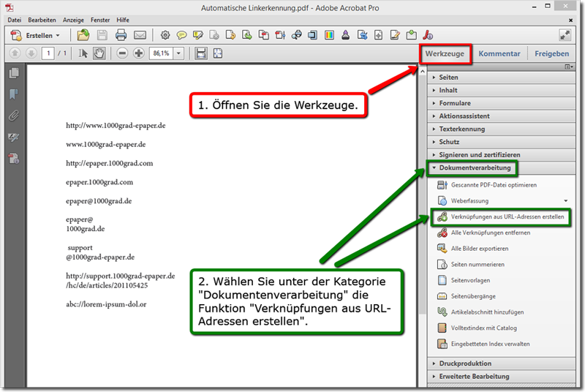
Task: Choose the text selection cursor tool
Action: [x=83, y=53]
